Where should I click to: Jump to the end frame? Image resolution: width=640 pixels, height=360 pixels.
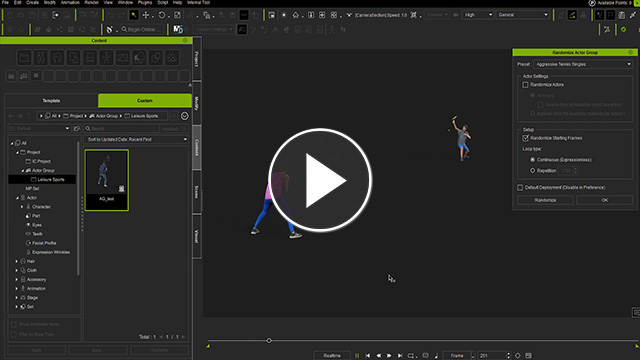[400, 356]
